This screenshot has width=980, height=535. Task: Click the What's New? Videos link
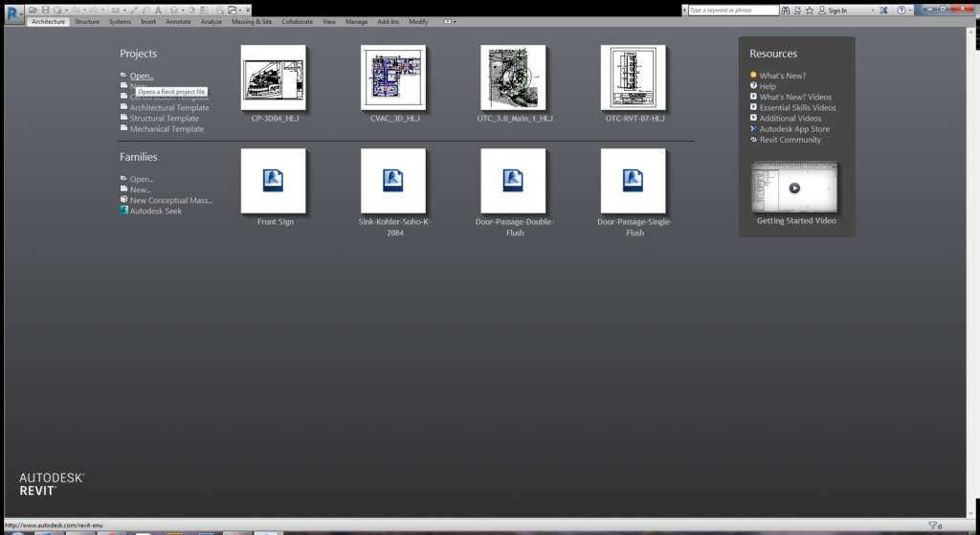[x=795, y=97]
